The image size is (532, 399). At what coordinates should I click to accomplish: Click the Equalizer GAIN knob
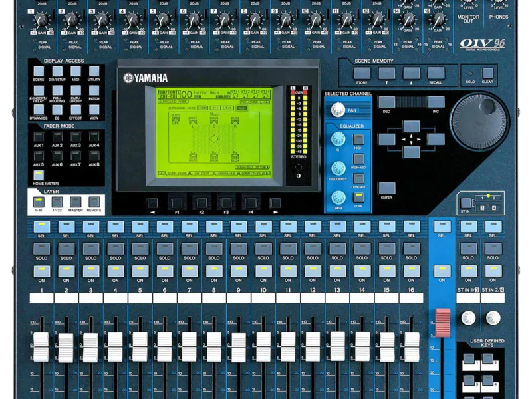tap(338, 198)
